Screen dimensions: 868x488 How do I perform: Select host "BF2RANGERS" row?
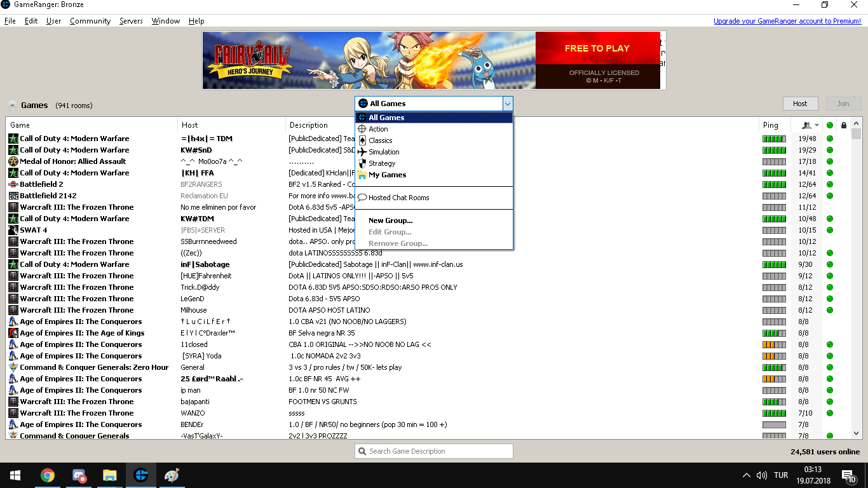coord(201,184)
